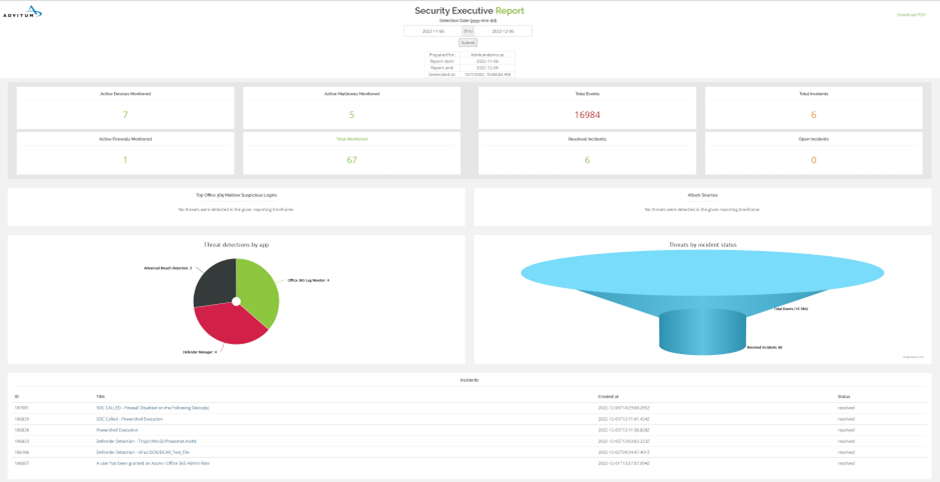940x482 pixels.
Task: Click the Advitum logo
Action: click(24, 12)
